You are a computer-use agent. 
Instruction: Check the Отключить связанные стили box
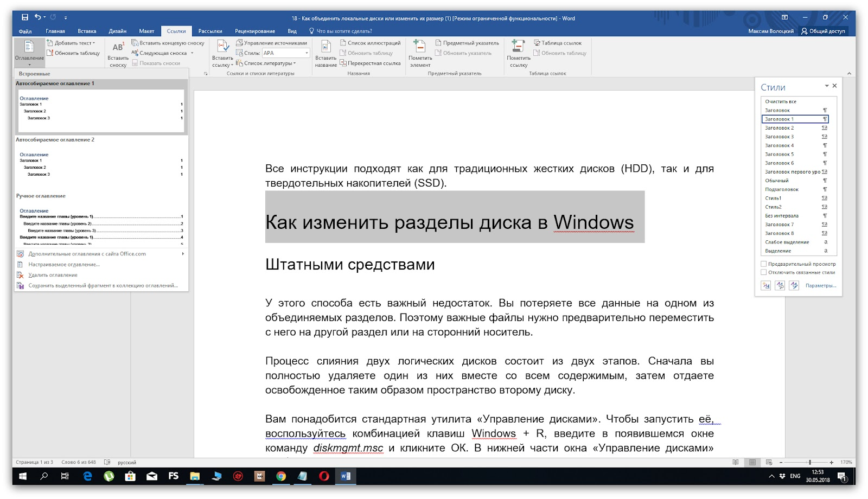click(764, 272)
